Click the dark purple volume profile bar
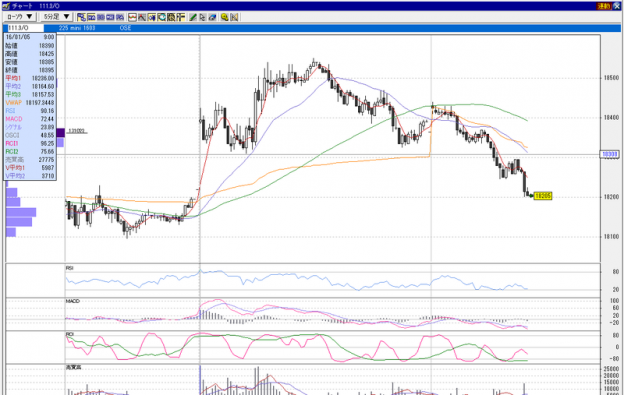Screen dimensions: 624x395 (60, 132)
